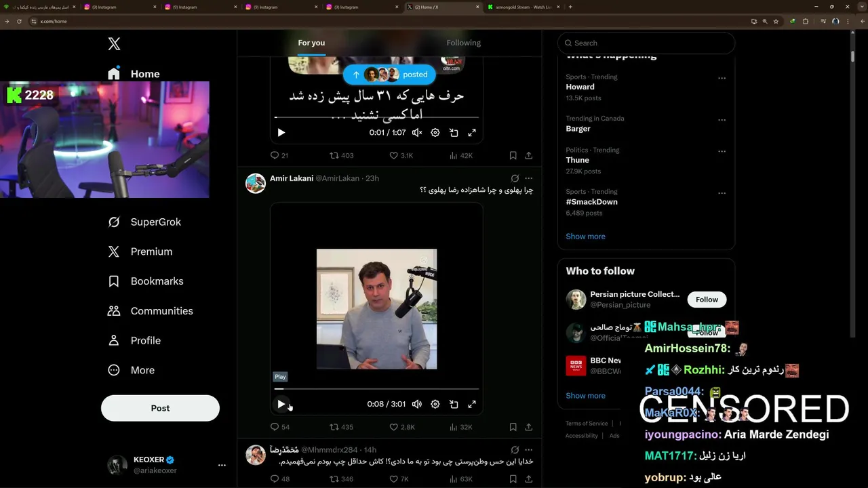
Task: Open KEOXER account options ellipsis
Action: tap(222, 465)
